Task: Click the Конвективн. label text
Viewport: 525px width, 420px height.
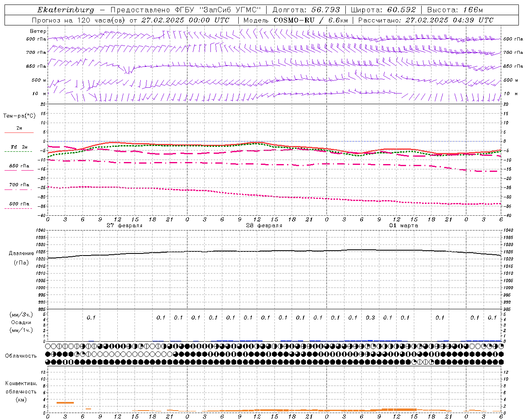Action: coord(21,383)
